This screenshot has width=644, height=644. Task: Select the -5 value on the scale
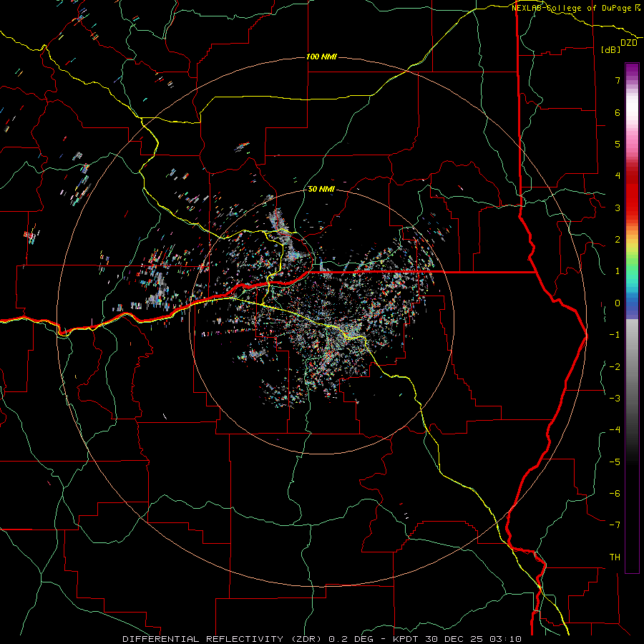click(x=615, y=462)
